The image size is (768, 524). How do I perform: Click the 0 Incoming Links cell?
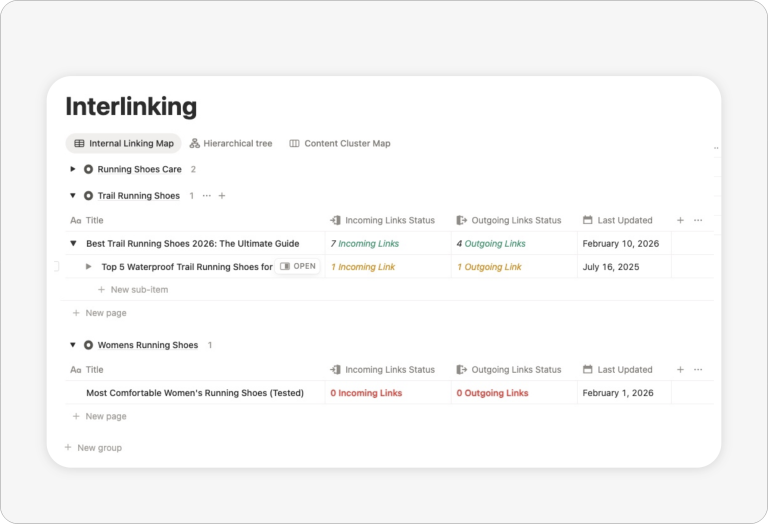[x=388, y=393]
